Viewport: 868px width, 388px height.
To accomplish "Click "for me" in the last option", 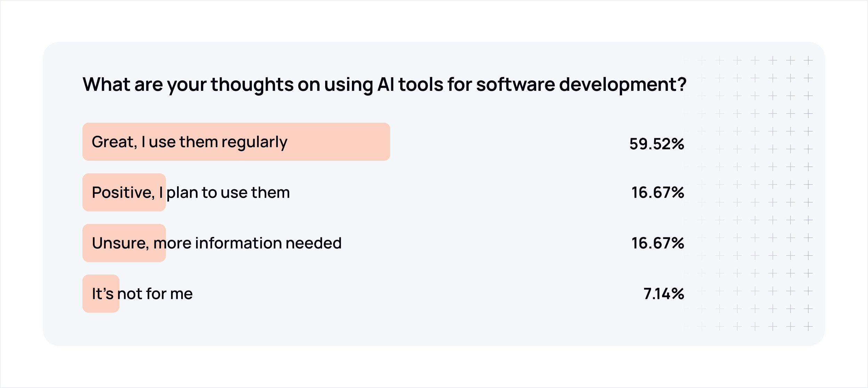I will (169, 294).
